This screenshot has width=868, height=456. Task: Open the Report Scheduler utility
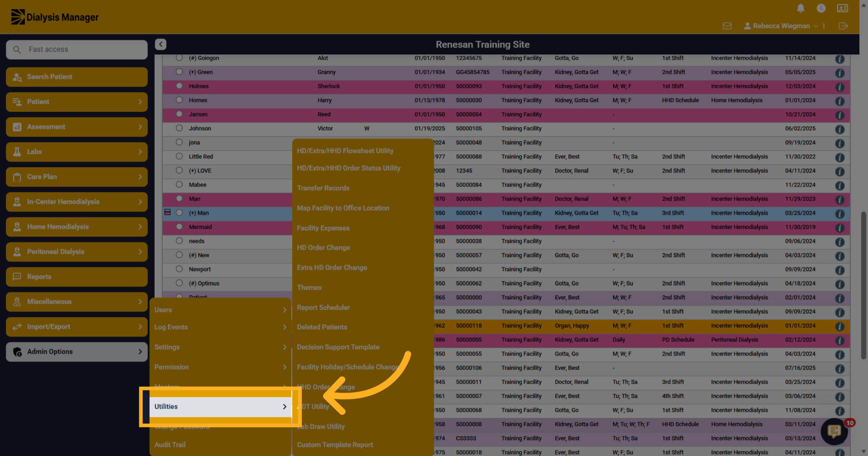[x=323, y=307]
